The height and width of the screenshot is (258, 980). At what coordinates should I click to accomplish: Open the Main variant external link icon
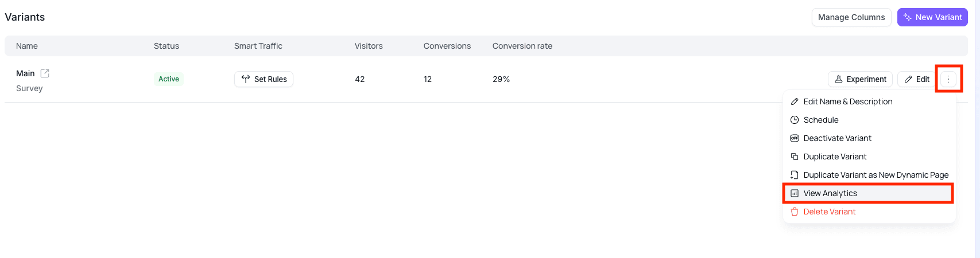coord(45,73)
